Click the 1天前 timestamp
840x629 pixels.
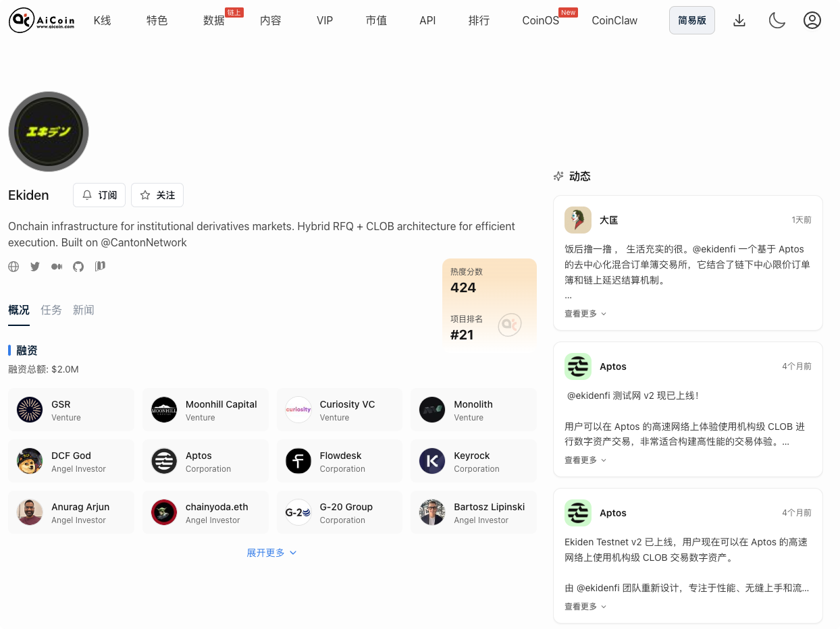tap(802, 220)
